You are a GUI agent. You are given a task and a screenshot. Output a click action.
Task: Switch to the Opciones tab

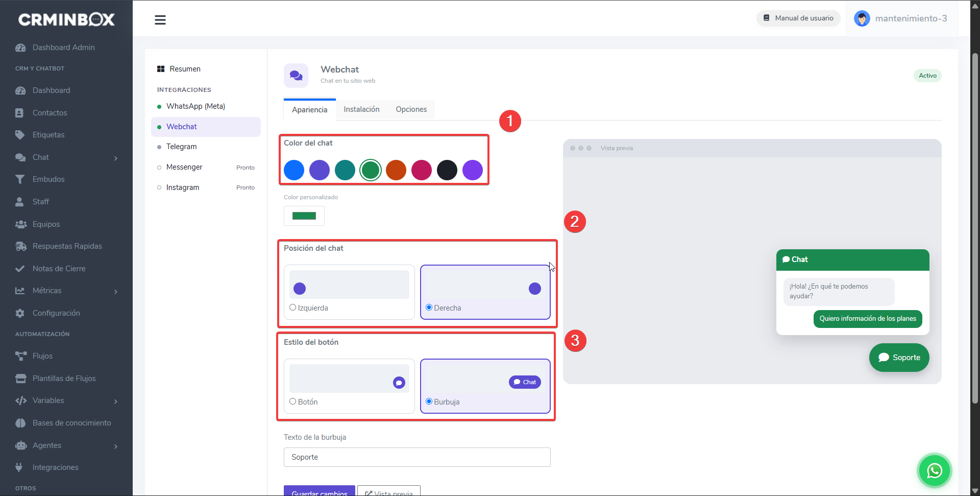click(x=411, y=109)
